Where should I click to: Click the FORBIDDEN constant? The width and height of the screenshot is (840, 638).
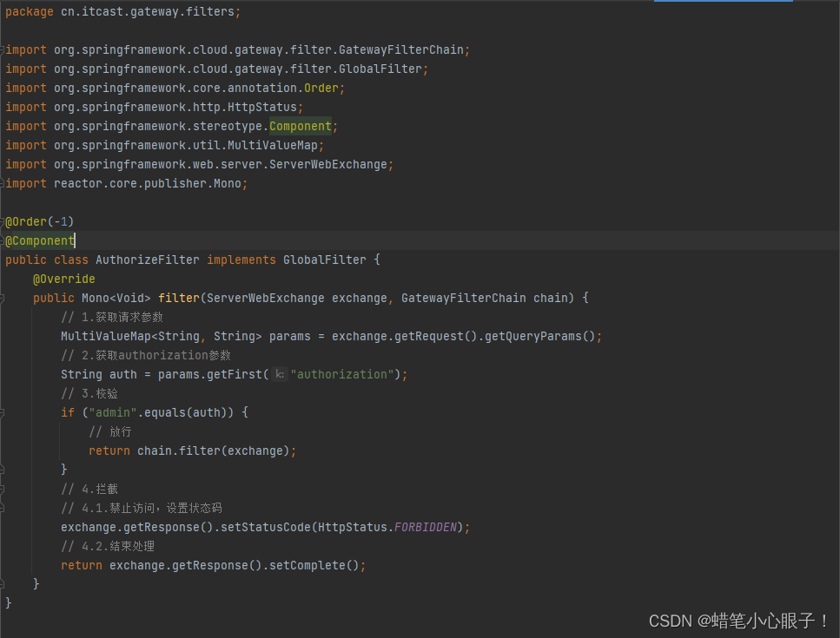click(426, 528)
